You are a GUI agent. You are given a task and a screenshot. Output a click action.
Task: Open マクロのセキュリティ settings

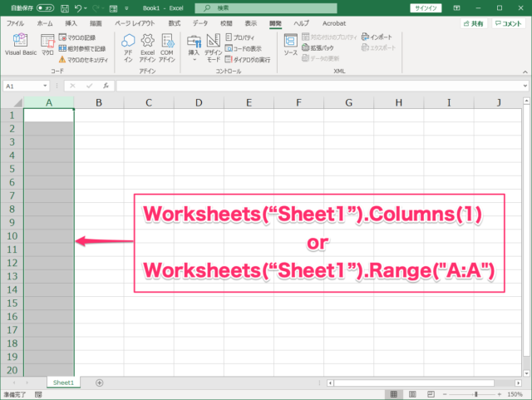point(84,60)
